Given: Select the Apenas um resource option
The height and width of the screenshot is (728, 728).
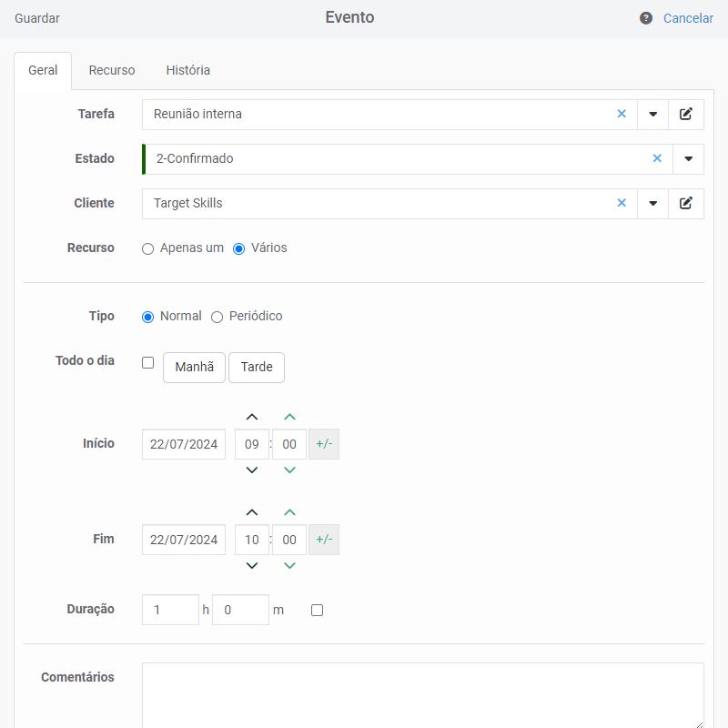Looking at the screenshot, I should pyautogui.click(x=148, y=248).
